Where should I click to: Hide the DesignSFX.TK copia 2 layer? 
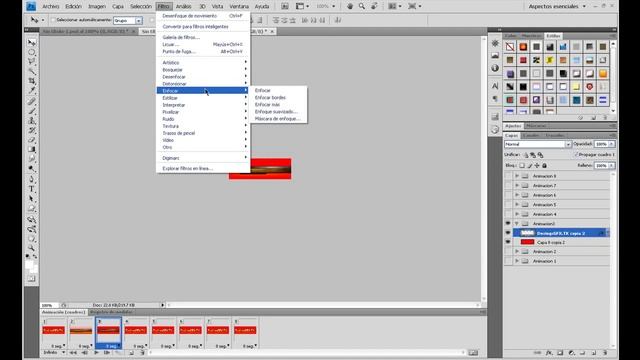[x=508, y=233]
